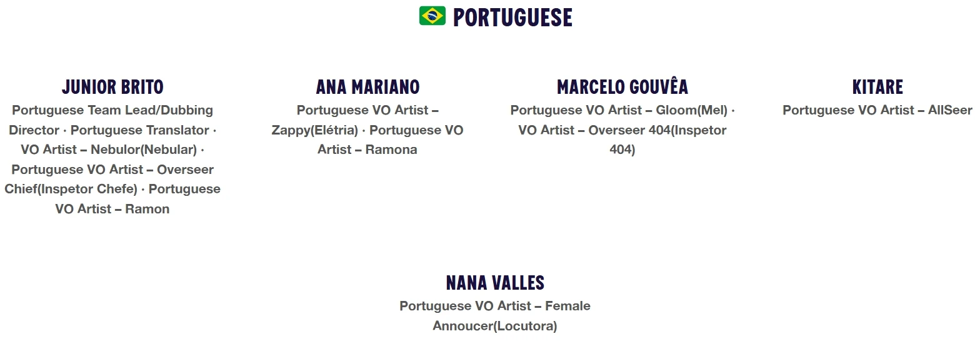The height and width of the screenshot is (341, 980).
Task: Click the Overseer 404(Inspetor role text
Action: pyautogui.click(x=657, y=130)
